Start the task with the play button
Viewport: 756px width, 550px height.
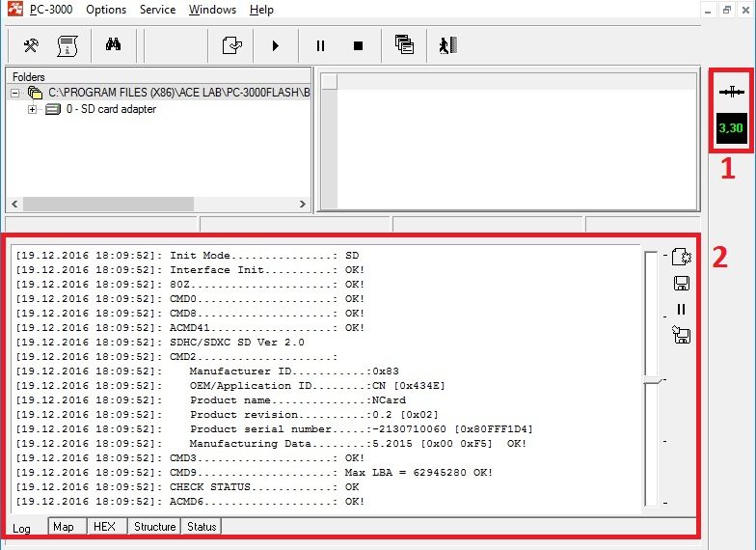[x=276, y=46]
